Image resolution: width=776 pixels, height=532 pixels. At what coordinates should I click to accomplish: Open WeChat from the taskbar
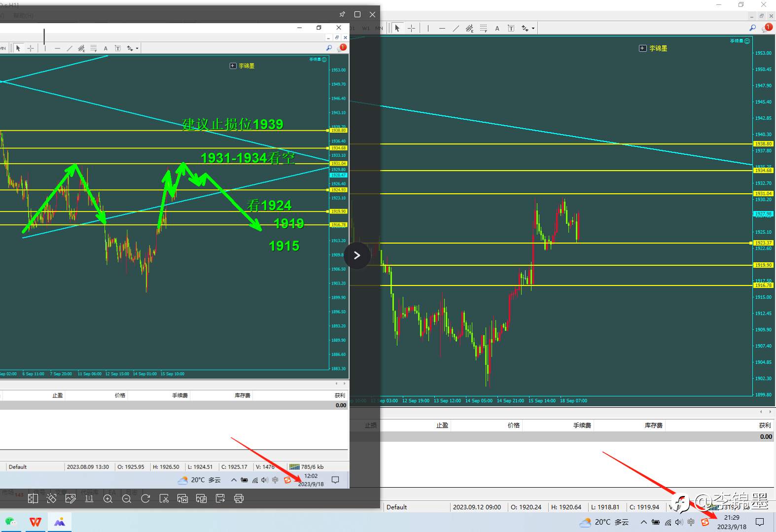[x=11, y=522]
